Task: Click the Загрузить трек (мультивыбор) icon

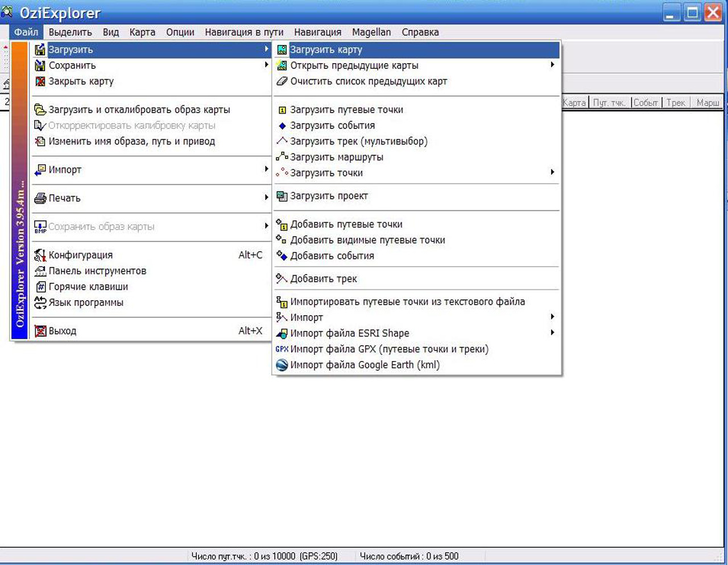Action: (282, 141)
